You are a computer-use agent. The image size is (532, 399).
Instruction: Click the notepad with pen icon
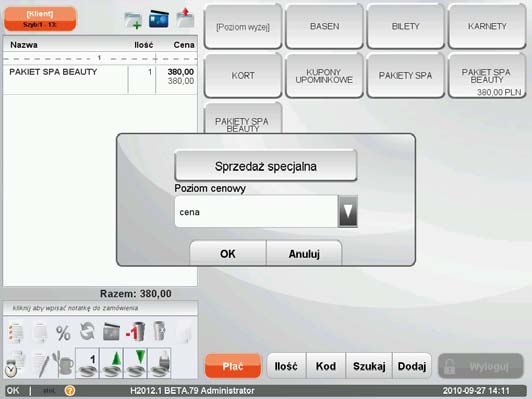coord(40,364)
